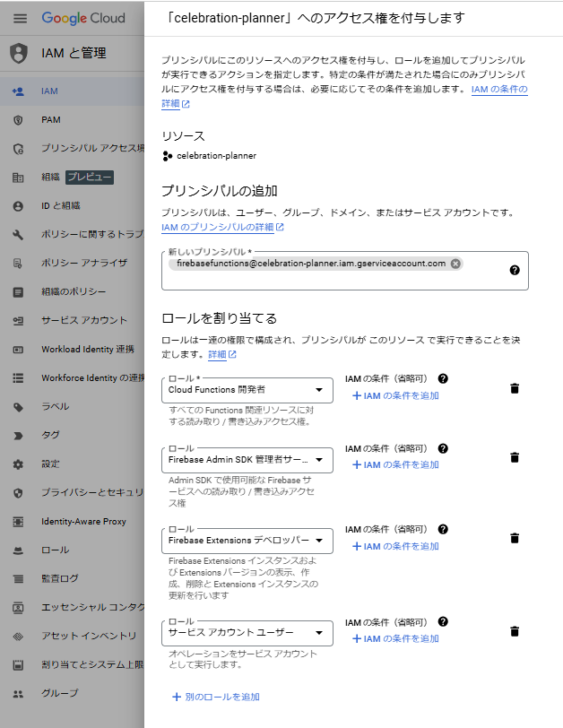Screen dimensions: 563x728
Task: Click the ID と組織 person icon
Action: [18, 206]
